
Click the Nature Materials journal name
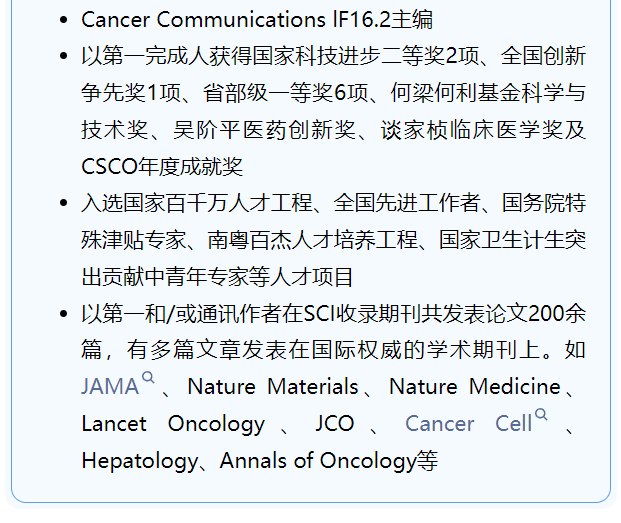pyautogui.click(x=272, y=387)
